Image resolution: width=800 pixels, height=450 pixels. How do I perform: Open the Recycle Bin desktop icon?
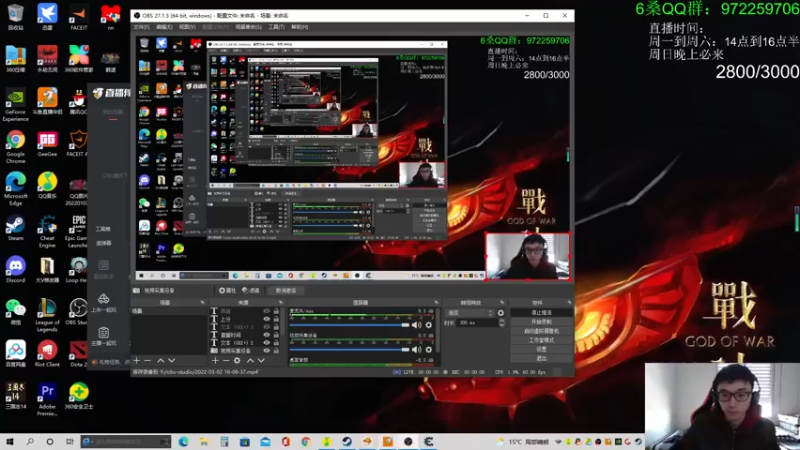click(x=15, y=16)
